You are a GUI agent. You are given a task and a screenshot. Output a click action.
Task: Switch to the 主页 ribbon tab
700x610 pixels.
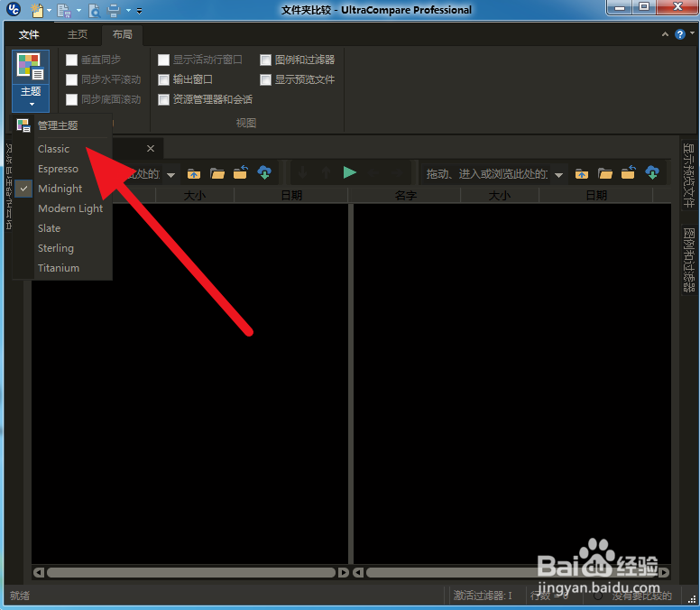[78, 34]
